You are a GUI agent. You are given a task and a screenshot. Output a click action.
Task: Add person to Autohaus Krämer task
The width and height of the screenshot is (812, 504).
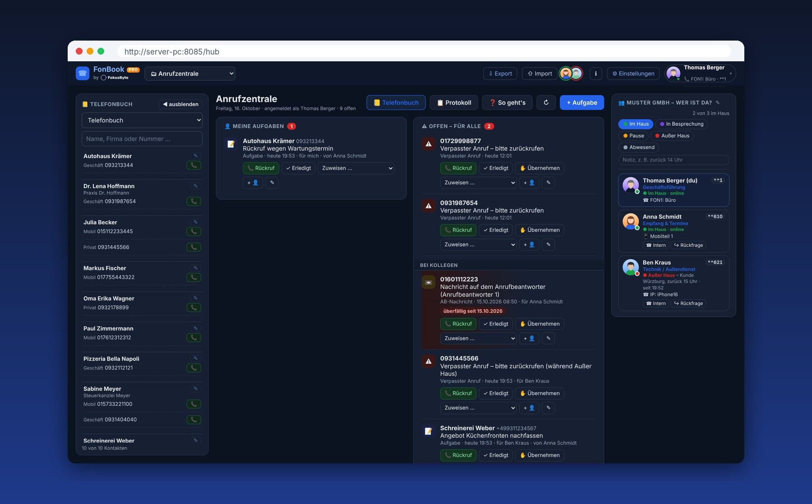pos(253,183)
